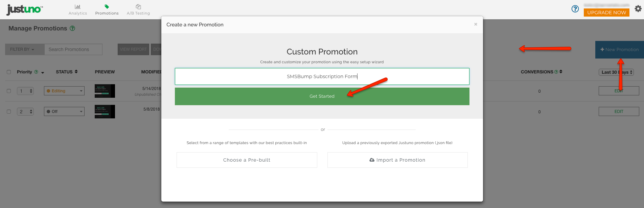Click the 5/8/2018 modified date
The image size is (644, 208).
(x=152, y=109)
